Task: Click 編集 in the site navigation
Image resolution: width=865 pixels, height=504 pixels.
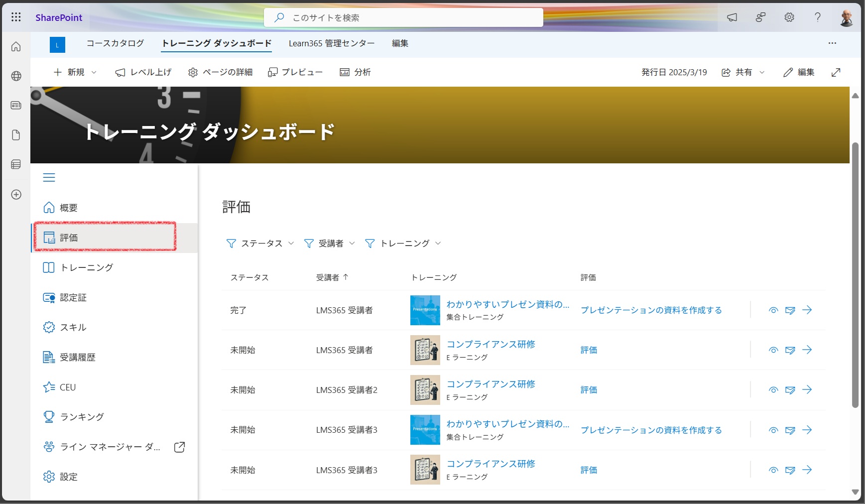Action: coord(400,43)
